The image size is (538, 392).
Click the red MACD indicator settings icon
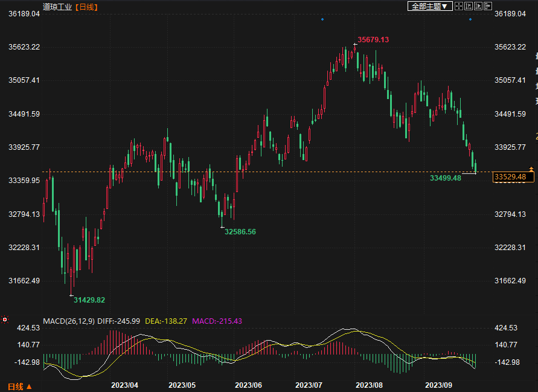tap(5, 320)
